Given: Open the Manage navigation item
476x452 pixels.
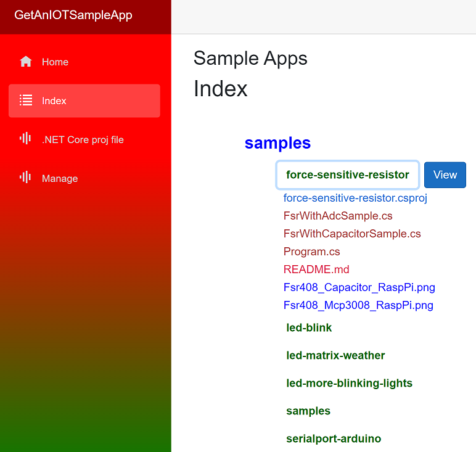Looking at the screenshot, I should click(x=84, y=178).
